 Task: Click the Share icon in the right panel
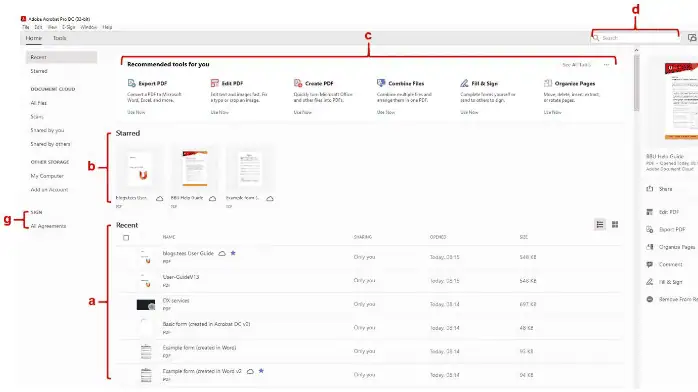click(649, 189)
